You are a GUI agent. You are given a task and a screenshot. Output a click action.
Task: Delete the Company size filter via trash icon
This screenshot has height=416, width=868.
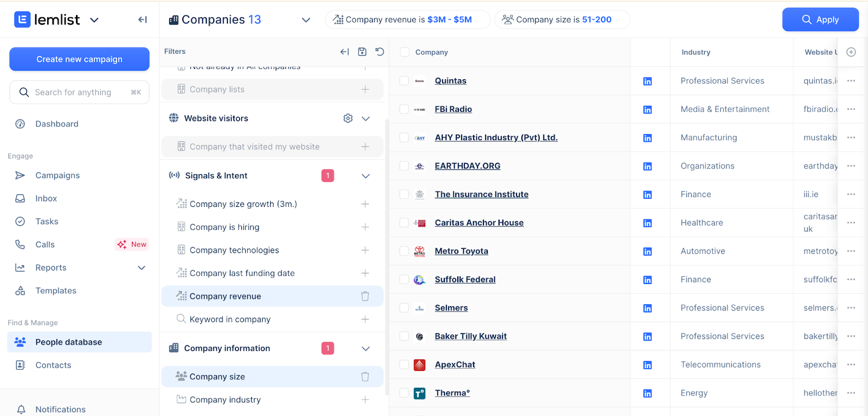click(365, 377)
